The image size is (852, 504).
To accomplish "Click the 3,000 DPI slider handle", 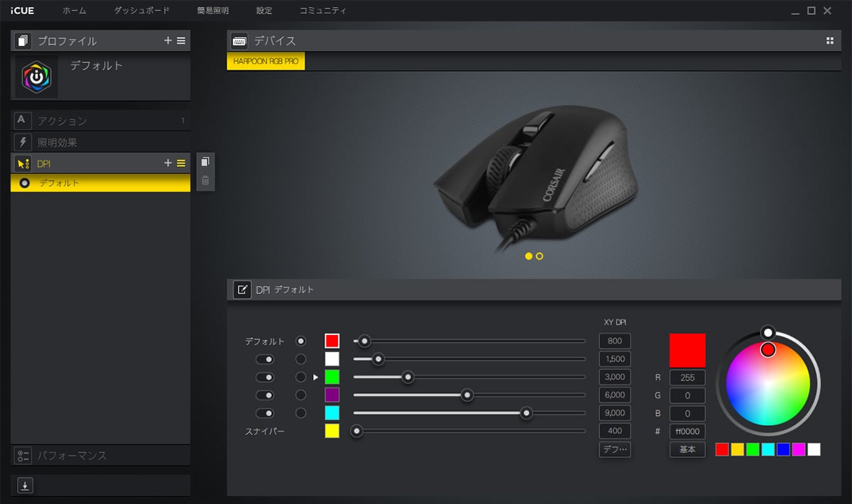I will [408, 377].
